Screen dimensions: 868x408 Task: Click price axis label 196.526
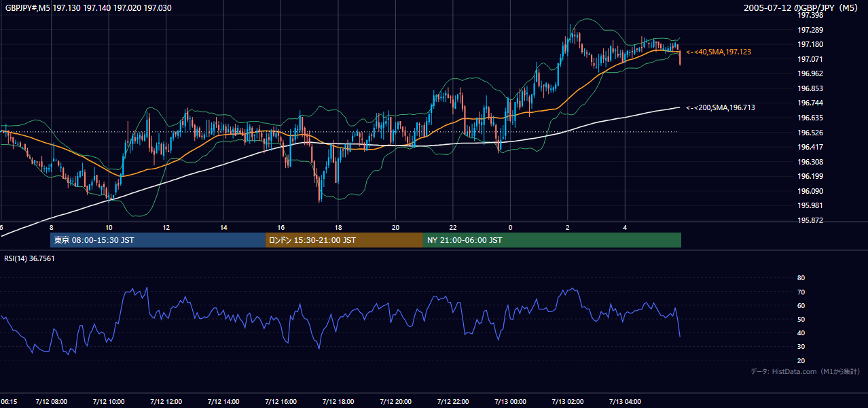(810, 133)
